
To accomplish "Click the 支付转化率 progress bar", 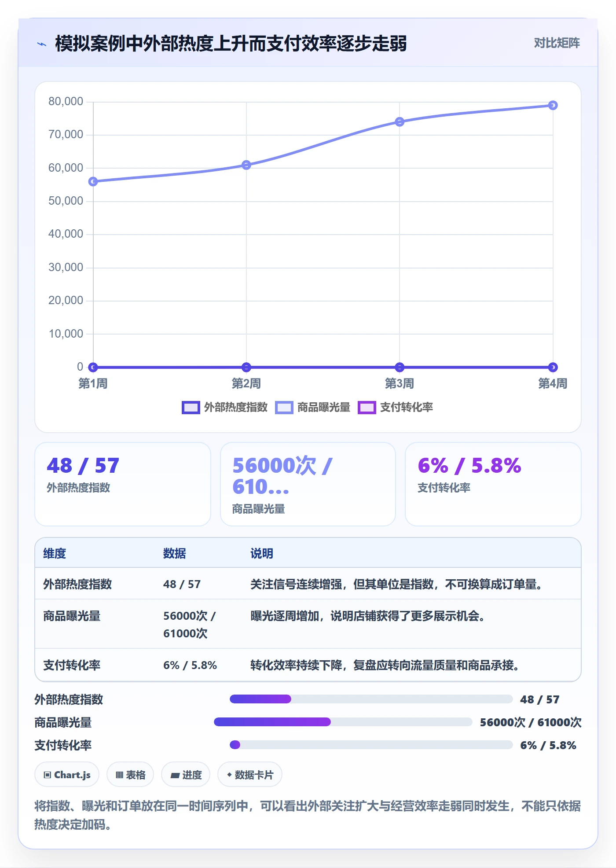I will click(371, 745).
